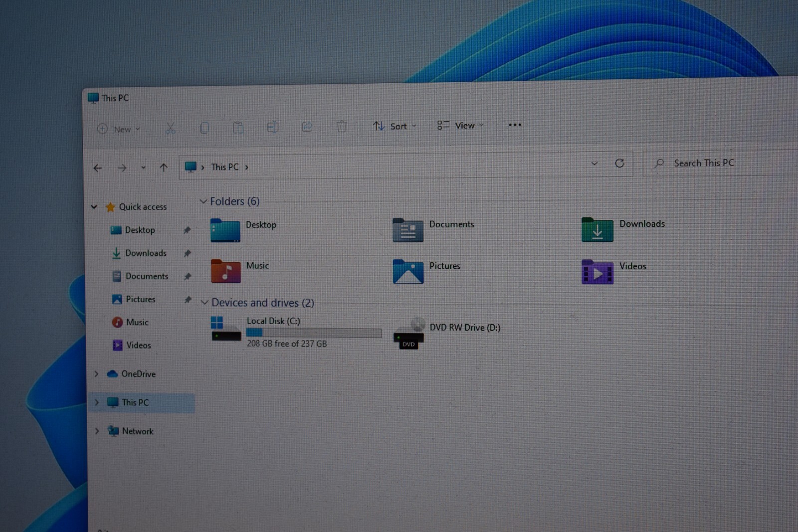Image resolution: width=798 pixels, height=532 pixels.
Task: Click the Delete trash can icon
Action: 342,127
